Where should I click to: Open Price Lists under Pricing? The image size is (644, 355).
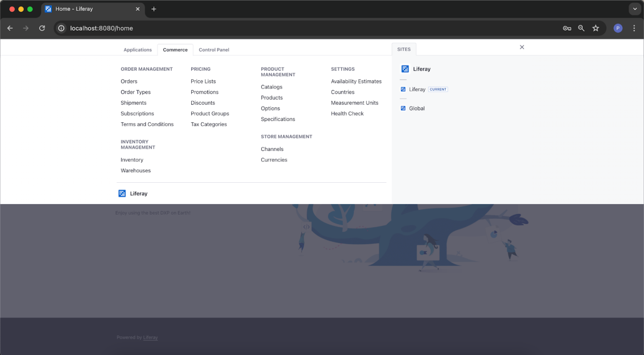[203, 81]
